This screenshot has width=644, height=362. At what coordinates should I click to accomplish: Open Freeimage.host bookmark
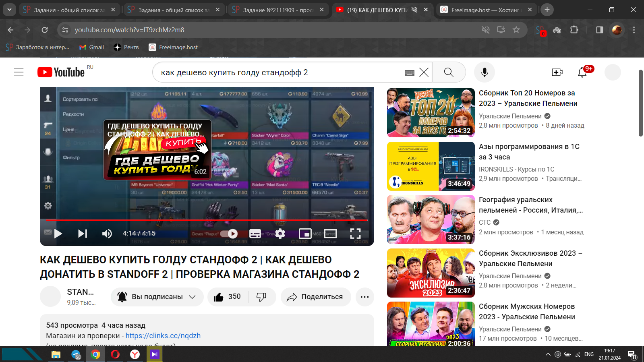pos(174,47)
